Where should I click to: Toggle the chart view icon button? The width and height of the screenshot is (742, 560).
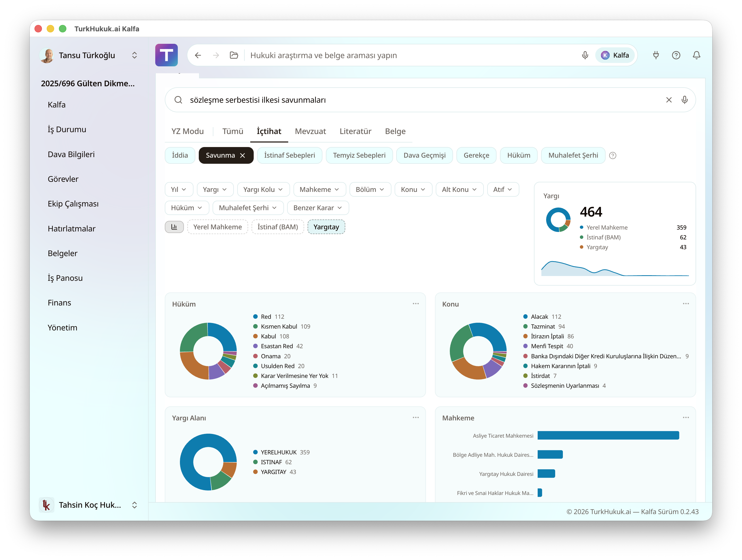pyautogui.click(x=174, y=227)
